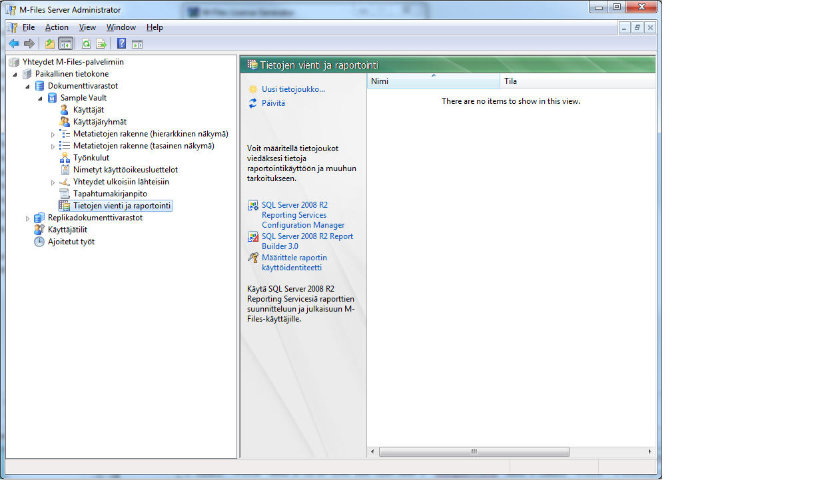This screenshot has width=836, height=504.
Task: Click the Ajoitetut työt clock icon
Action: point(39,242)
